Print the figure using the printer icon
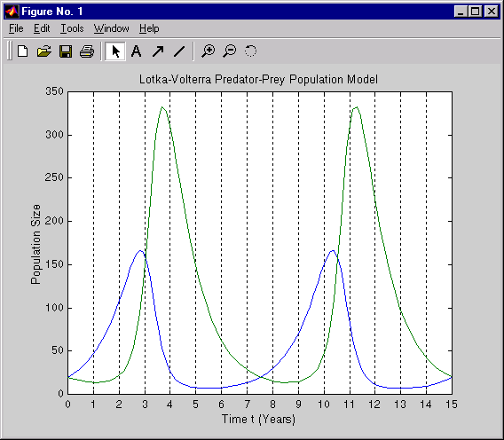Screen dimensions: 504x440 click(87, 51)
